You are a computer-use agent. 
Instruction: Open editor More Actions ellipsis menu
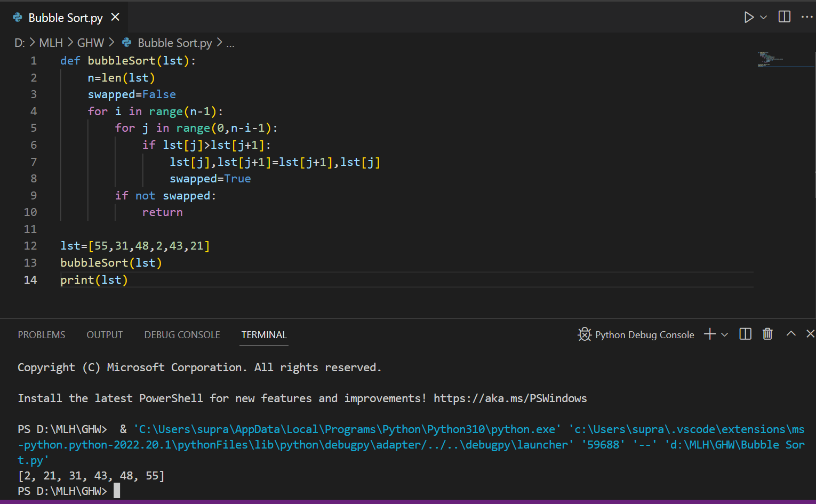point(807,17)
